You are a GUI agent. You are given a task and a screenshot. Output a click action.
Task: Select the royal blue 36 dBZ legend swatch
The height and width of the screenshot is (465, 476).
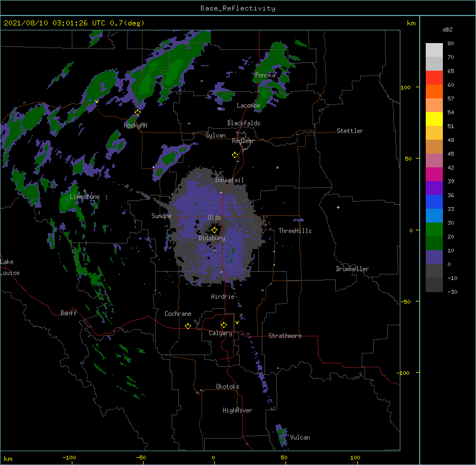[434, 202]
